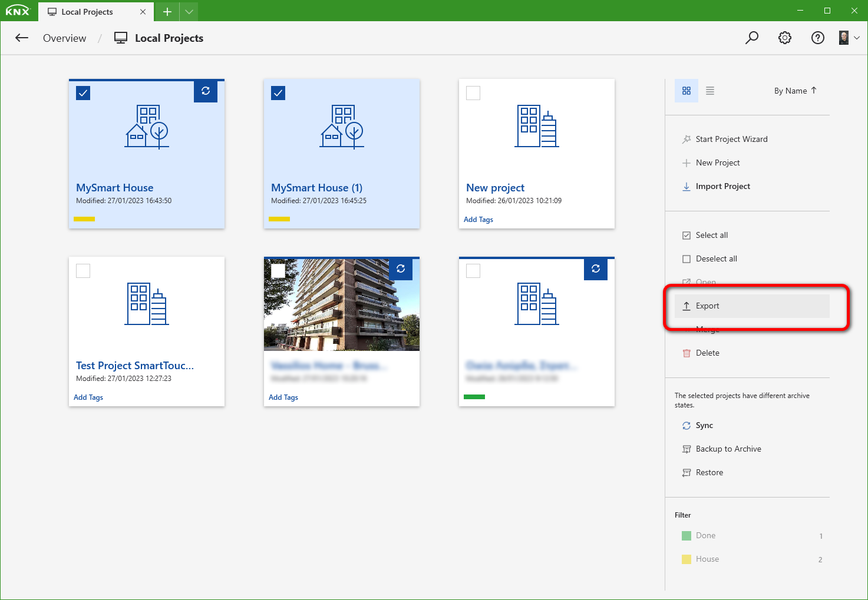The width and height of the screenshot is (868, 600).
Task: Switch to list view layout
Action: coord(710,91)
